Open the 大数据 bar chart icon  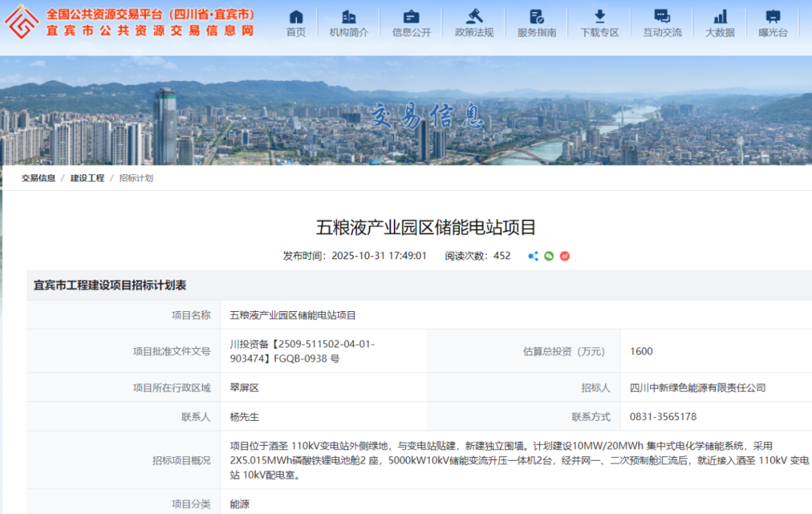720,17
